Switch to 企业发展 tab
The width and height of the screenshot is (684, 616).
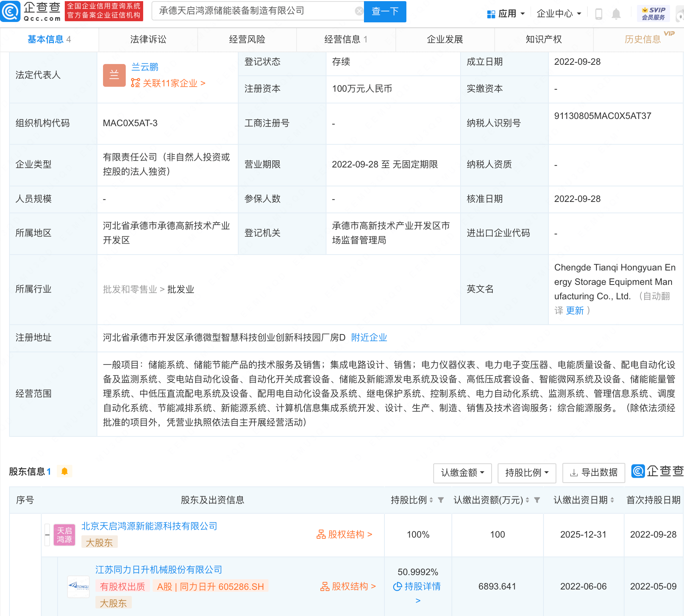tap(445, 39)
